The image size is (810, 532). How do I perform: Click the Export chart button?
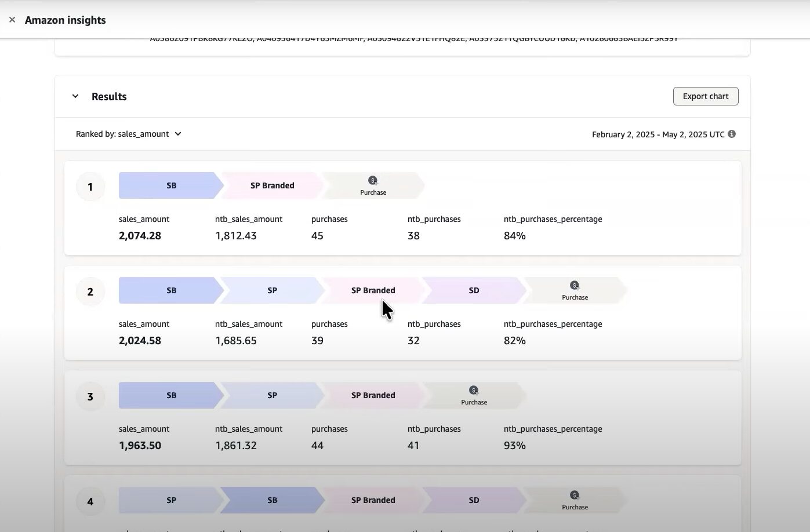coord(705,96)
